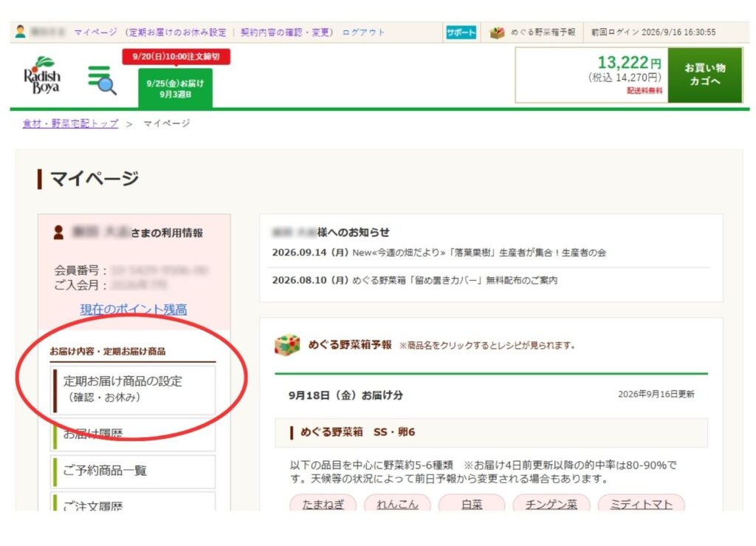Open the 2026.09.14 畑だより notice
The image size is (756, 546).
(x=439, y=252)
